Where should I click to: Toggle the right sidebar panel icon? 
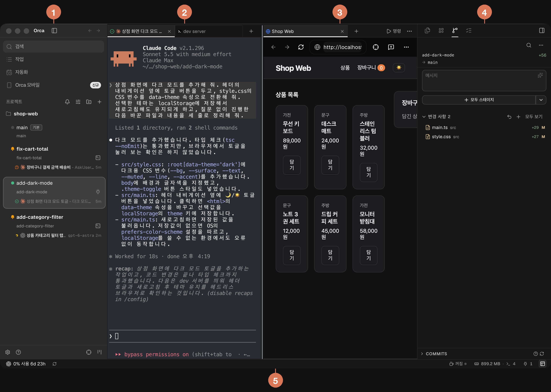(x=542, y=31)
